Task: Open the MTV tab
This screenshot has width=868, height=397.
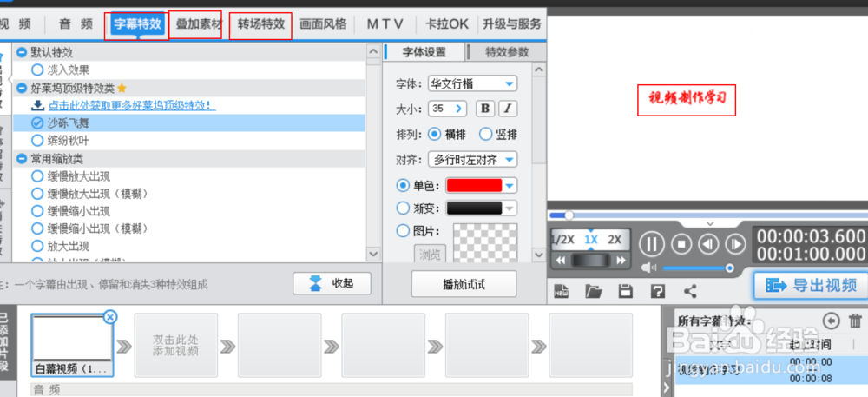Action: pos(385,24)
